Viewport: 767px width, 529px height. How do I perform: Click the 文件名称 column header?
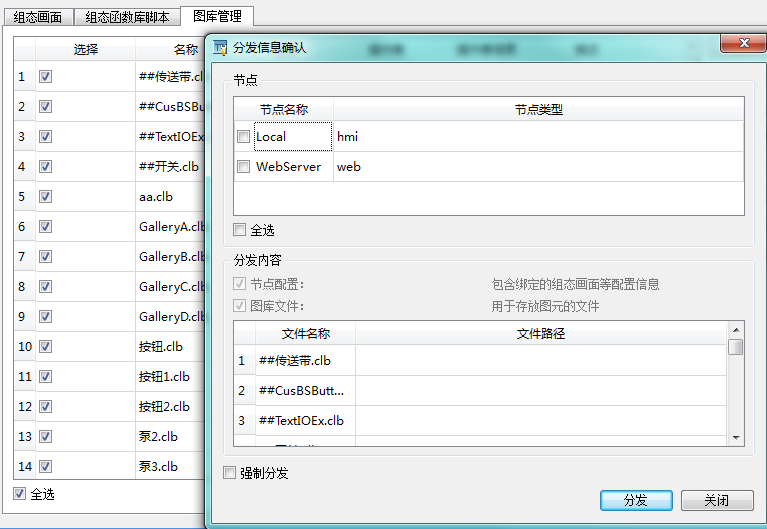[306, 334]
